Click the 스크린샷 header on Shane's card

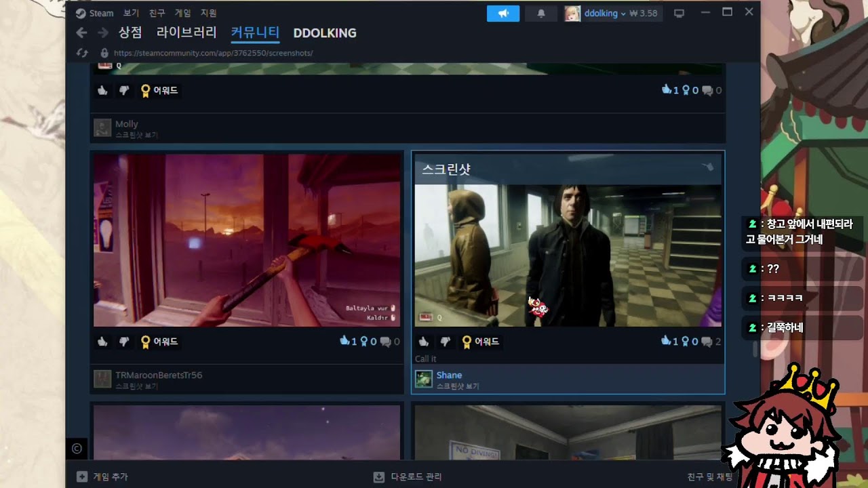tap(446, 169)
